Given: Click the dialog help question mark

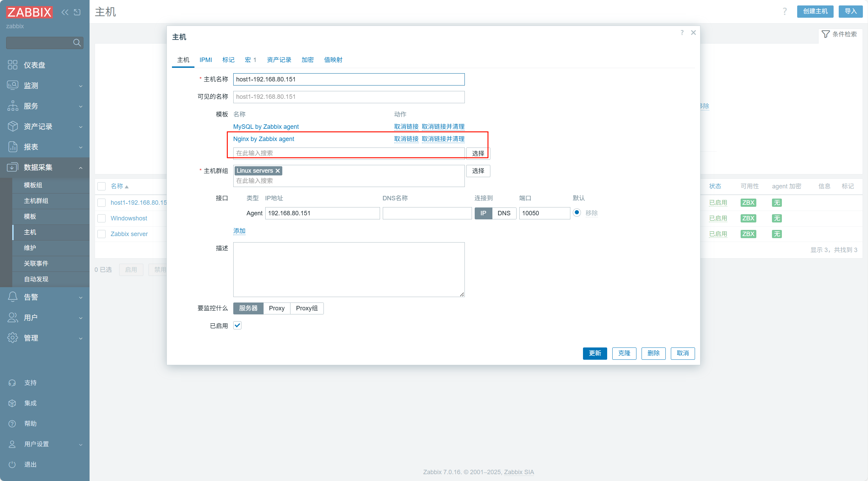Looking at the screenshot, I should (682, 32).
